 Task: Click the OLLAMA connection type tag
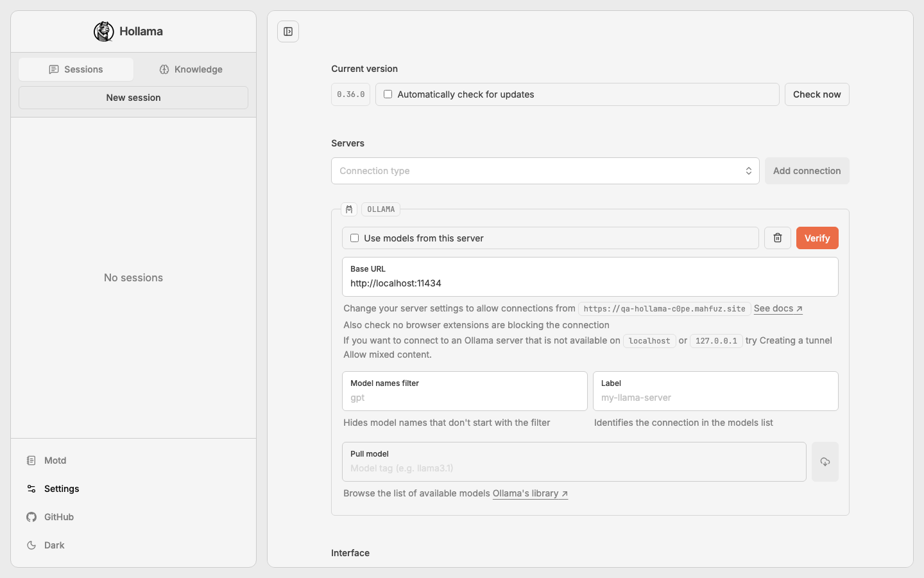[x=381, y=209]
